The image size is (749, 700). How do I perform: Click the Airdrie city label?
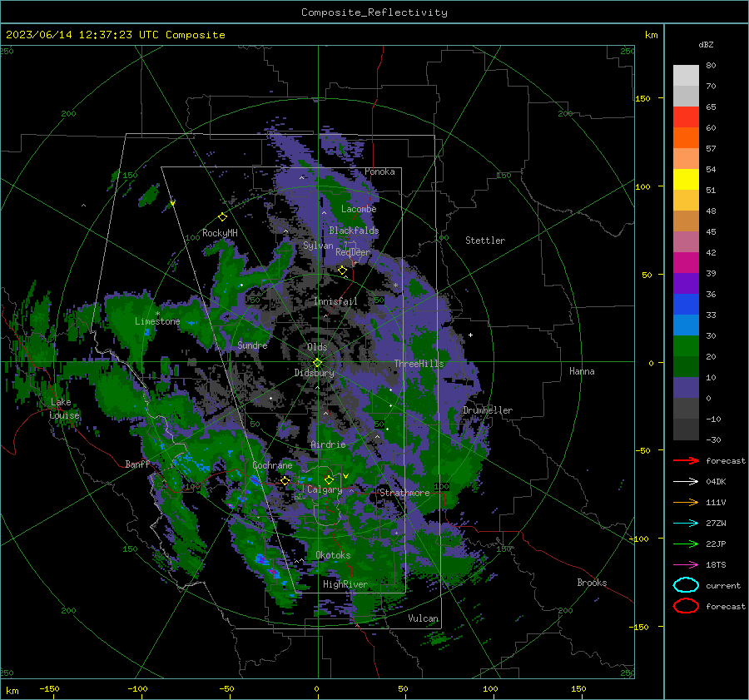328,444
